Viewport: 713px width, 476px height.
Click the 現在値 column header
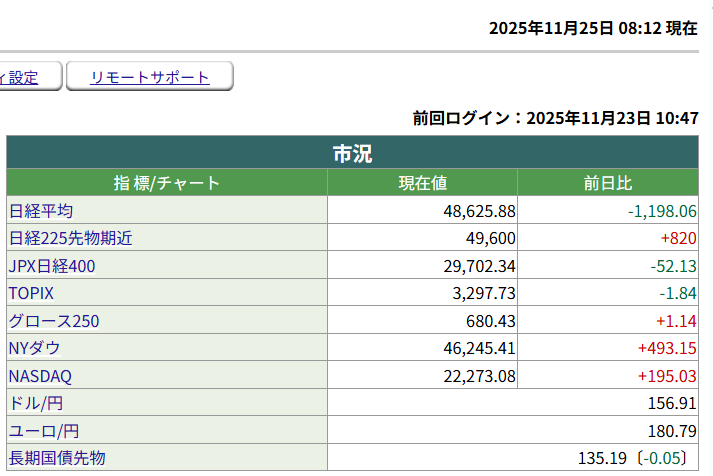(x=422, y=183)
